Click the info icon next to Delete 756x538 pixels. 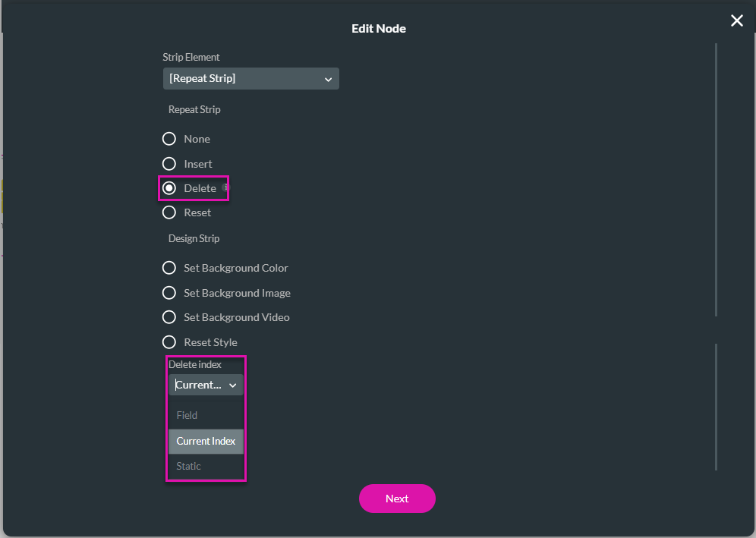[x=225, y=187]
